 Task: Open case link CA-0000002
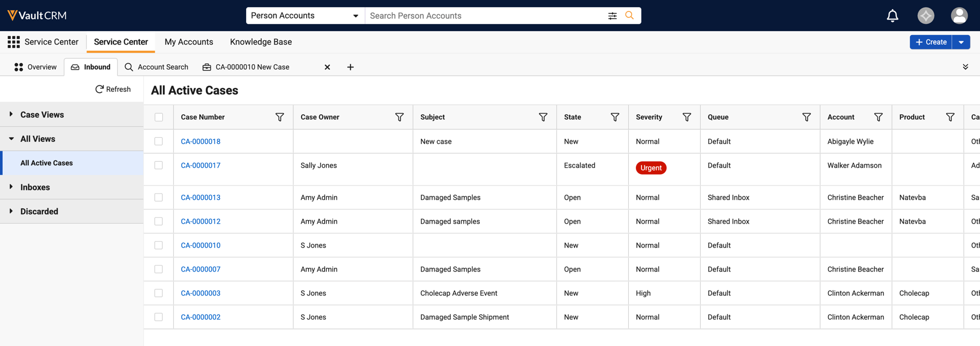coord(200,317)
